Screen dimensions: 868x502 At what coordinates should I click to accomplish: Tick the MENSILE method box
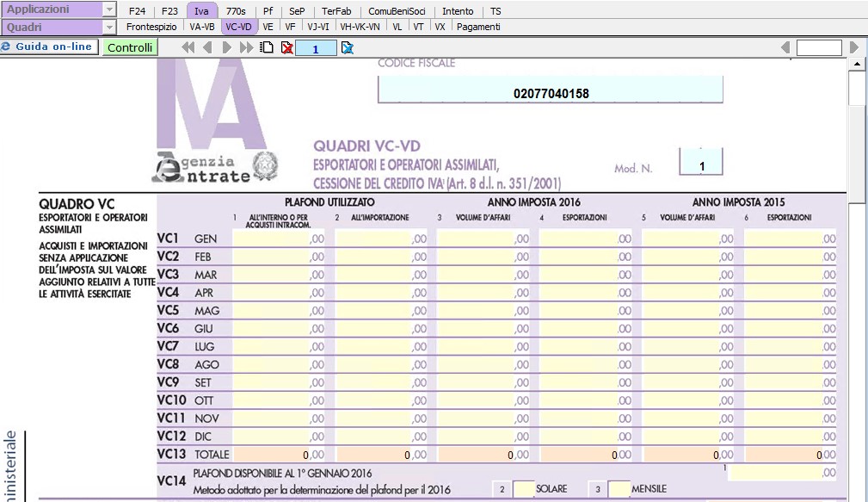[619, 489]
